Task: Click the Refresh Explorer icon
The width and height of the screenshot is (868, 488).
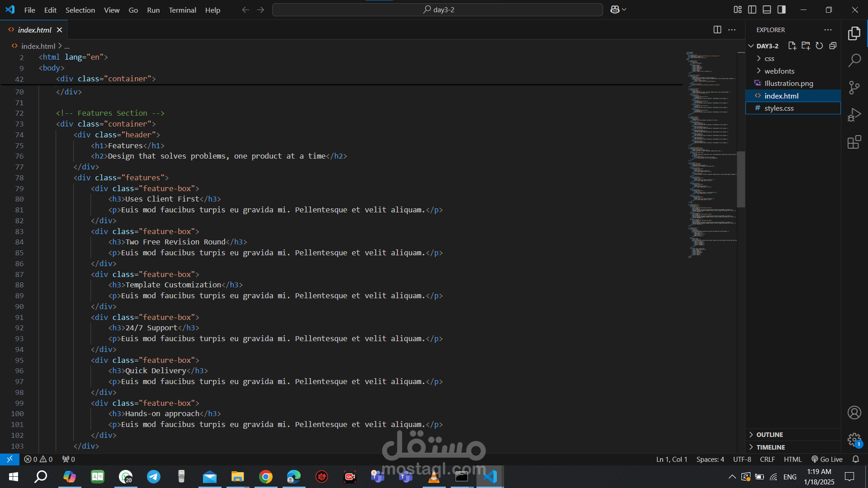Action: coord(819,46)
